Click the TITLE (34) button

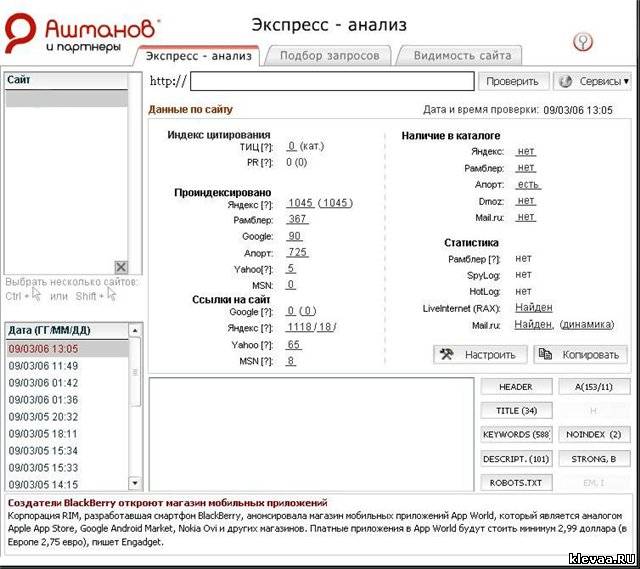pyautogui.click(x=516, y=411)
